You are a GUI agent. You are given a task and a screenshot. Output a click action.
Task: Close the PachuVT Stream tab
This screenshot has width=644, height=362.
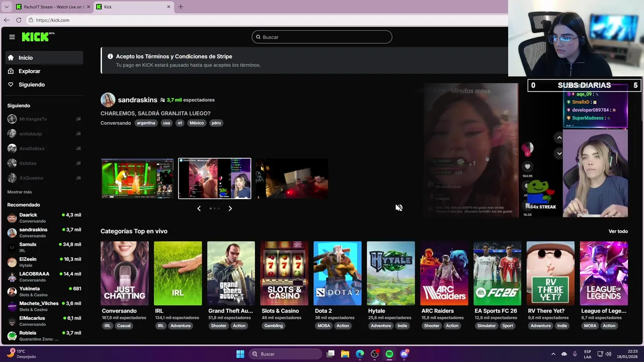pyautogui.click(x=89, y=7)
